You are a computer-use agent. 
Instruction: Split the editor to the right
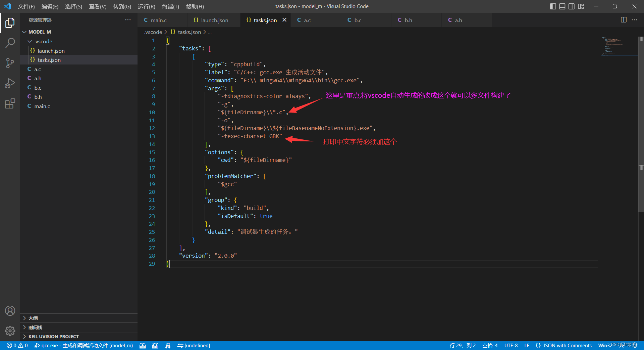coord(624,20)
